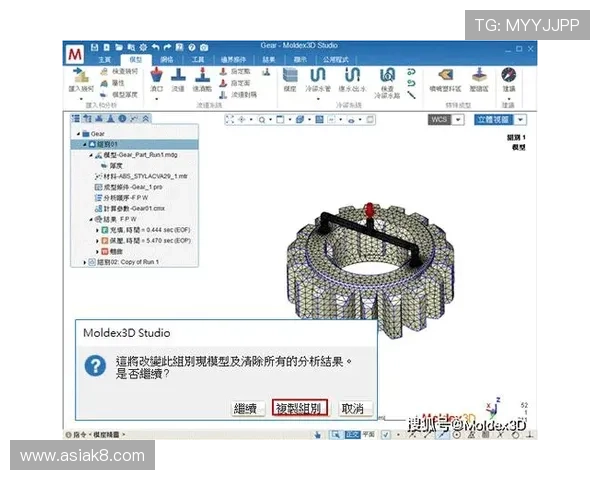Click the 指定面 tool in ribbon
Viewport: 600px width, 480px height.
[x=235, y=83]
